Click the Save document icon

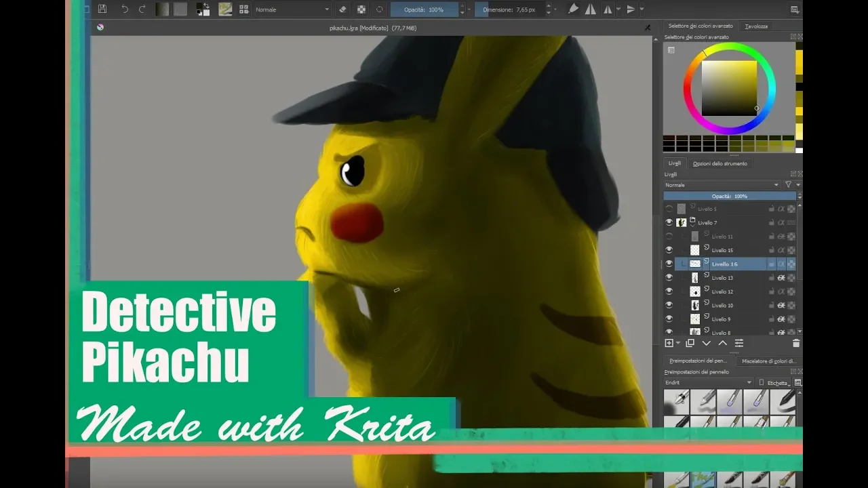pos(102,9)
